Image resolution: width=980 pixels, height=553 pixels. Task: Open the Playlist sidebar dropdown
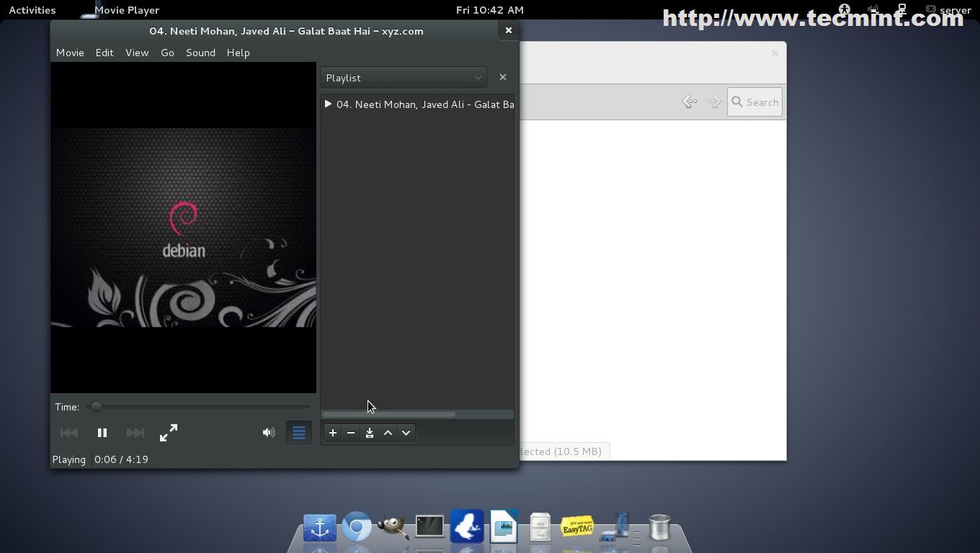[x=404, y=78]
